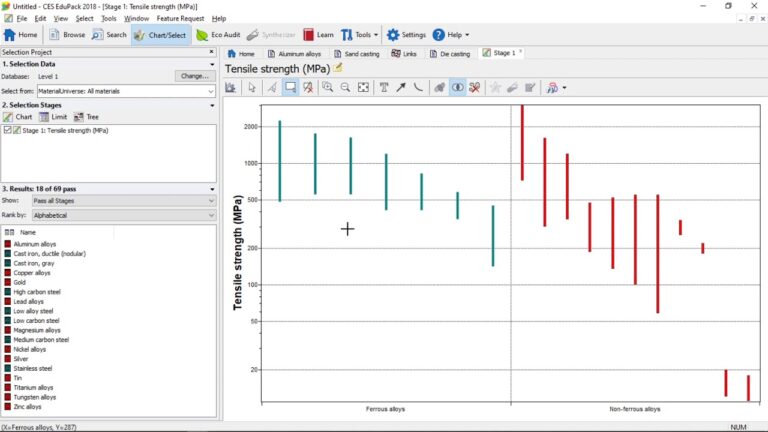The width and height of the screenshot is (768, 432).
Task: Select Aluminum alloys in results list
Action: click(35, 244)
